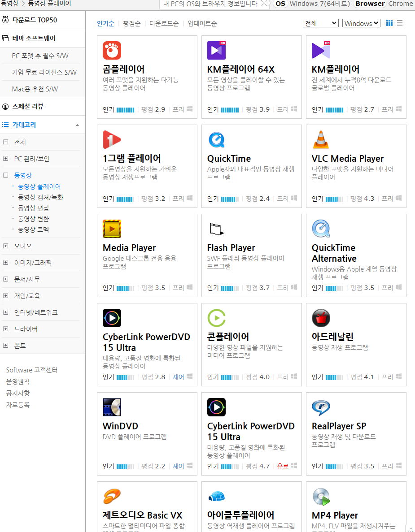Click the 아드레날린 red icon
The image size is (415, 532).
click(x=321, y=318)
